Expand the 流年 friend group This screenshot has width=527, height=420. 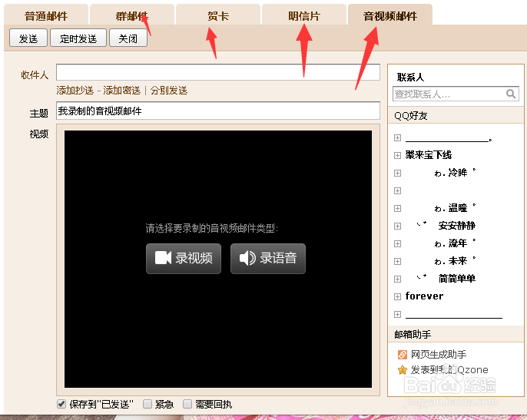tap(398, 243)
